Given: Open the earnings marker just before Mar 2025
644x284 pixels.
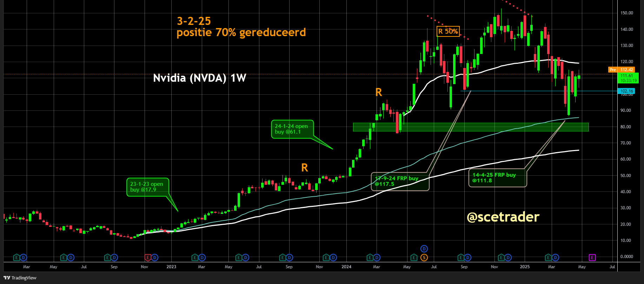Looking at the screenshot, I should pos(548,258).
